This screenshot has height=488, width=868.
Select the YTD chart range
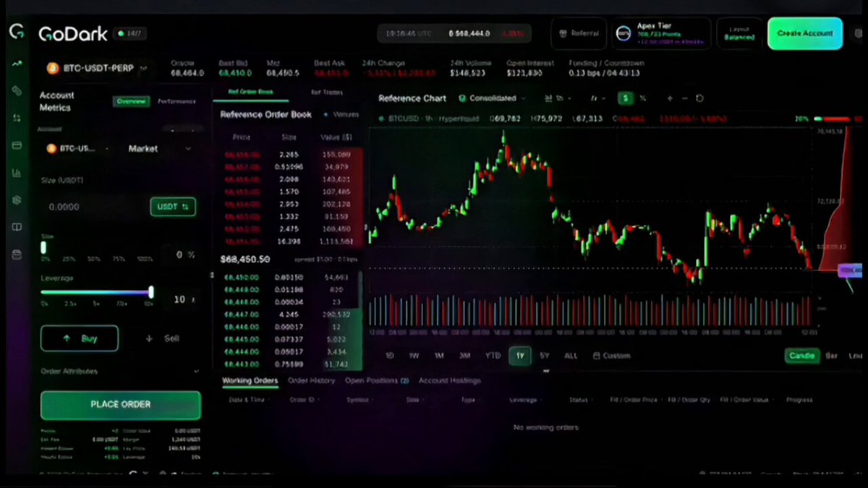pos(493,356)
